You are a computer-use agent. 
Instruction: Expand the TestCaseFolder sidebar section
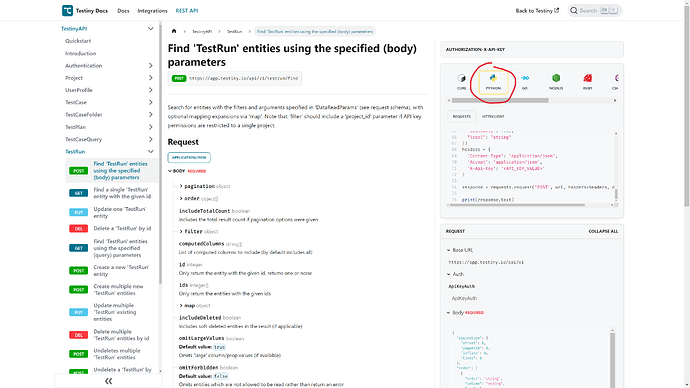click(150, 115)
